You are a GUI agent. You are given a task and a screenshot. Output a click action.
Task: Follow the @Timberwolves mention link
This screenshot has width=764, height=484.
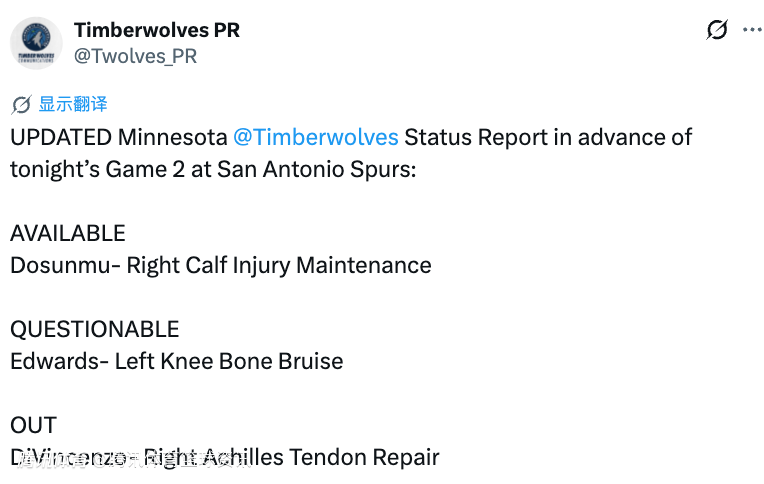coord(316,137)
